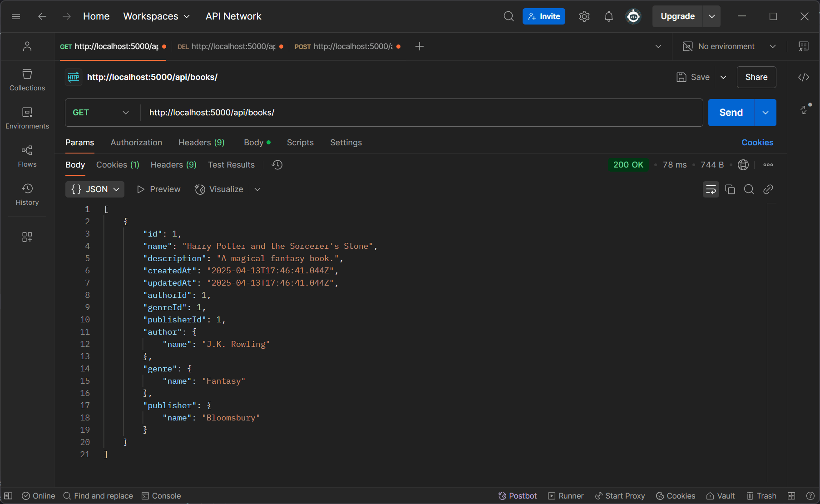This screenshot has height=504, width=820.
Task: Click the Send button
Action: pyautogui.click(x=731, y=113)
